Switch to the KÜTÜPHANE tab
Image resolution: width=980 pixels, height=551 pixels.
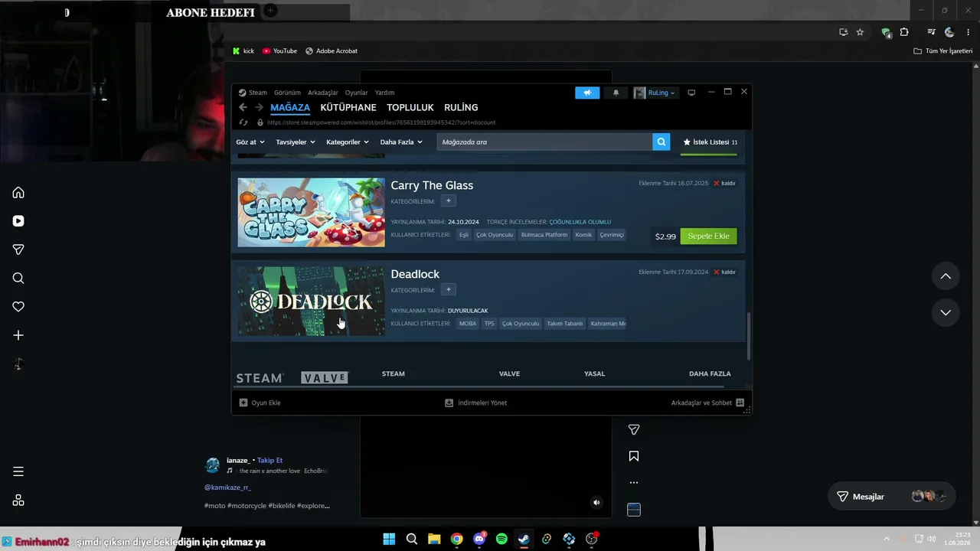pyautogui.click(x=348, y=108)
